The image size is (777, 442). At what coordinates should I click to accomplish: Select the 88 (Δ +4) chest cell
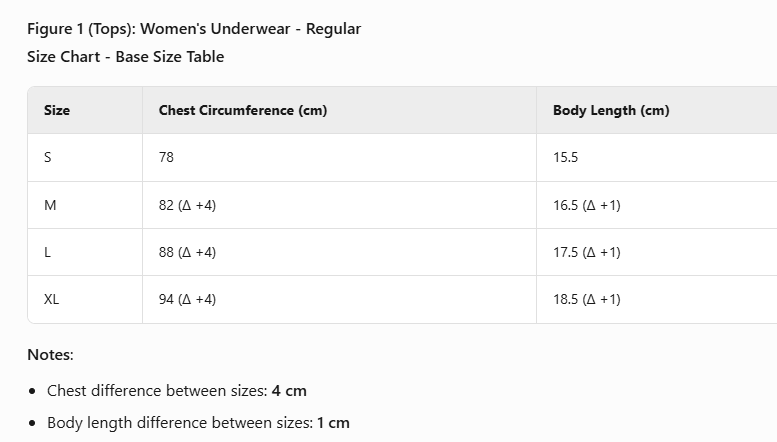(187, 252)
